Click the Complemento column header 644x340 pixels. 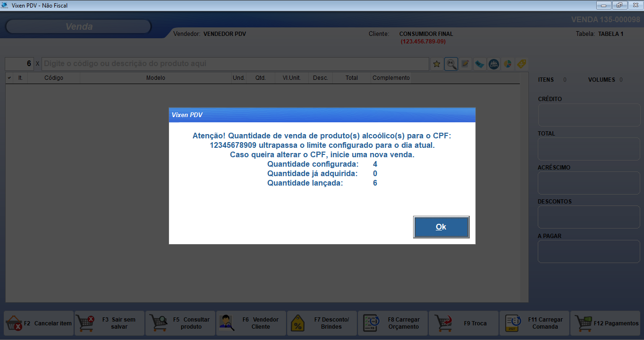(391, 78)
